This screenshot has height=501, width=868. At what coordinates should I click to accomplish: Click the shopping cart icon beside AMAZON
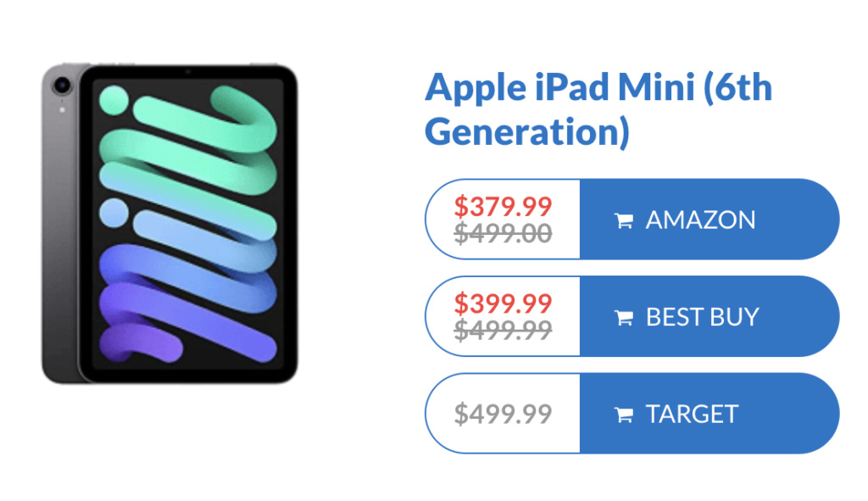click(x=623, y=220)
